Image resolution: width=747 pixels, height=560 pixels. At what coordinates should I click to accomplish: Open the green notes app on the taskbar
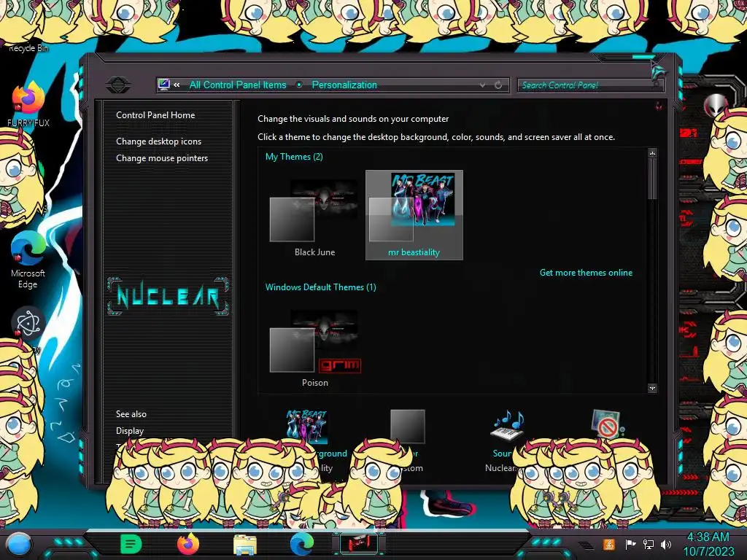[131, 544]
